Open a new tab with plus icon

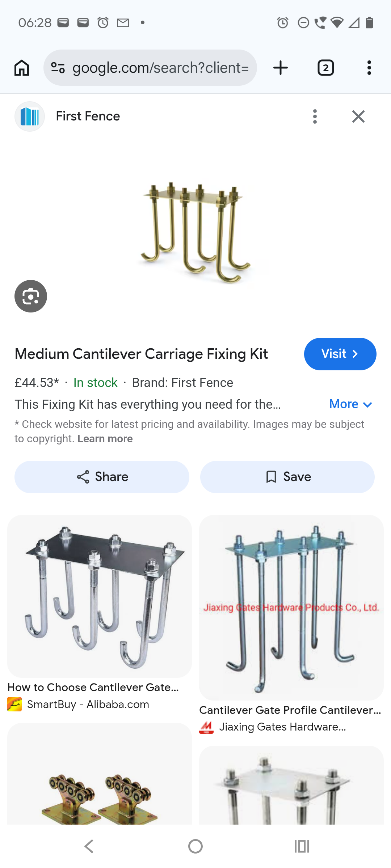281,68
